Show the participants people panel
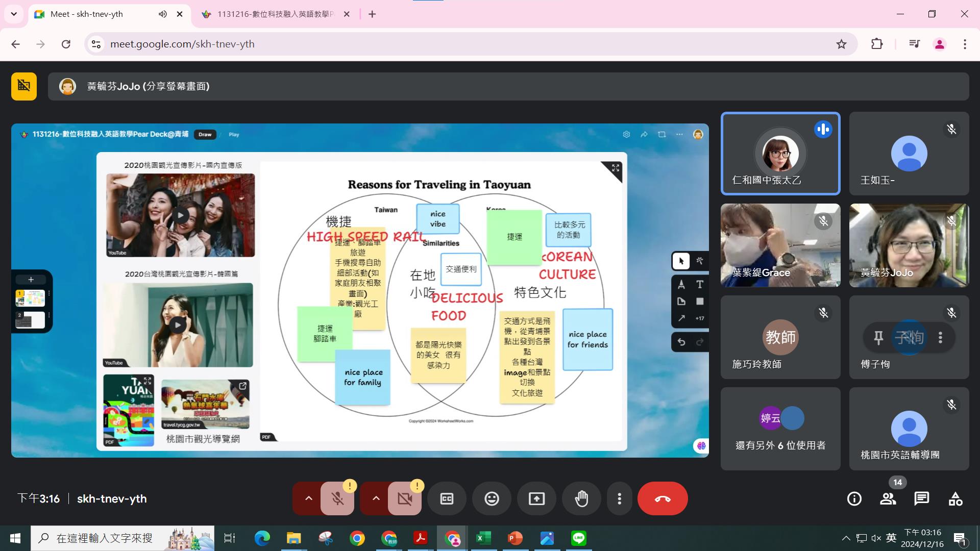 [x=888, y=498]
